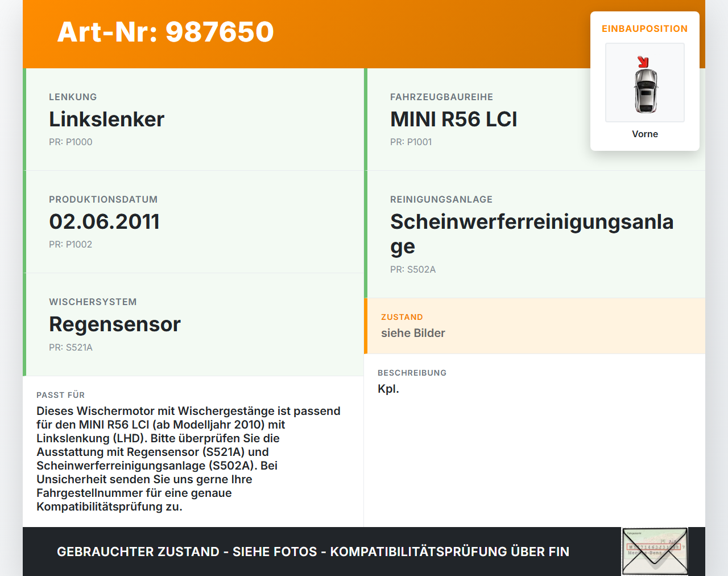The width and height of the screenshot is (728, 576).
Task: Enable the Linkslenker steering option
Action: [x=106, y=120]
